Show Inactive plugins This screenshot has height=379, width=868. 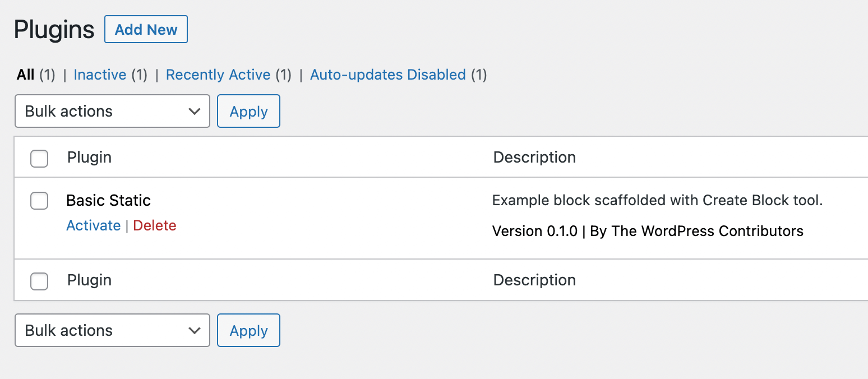point(100,75)
